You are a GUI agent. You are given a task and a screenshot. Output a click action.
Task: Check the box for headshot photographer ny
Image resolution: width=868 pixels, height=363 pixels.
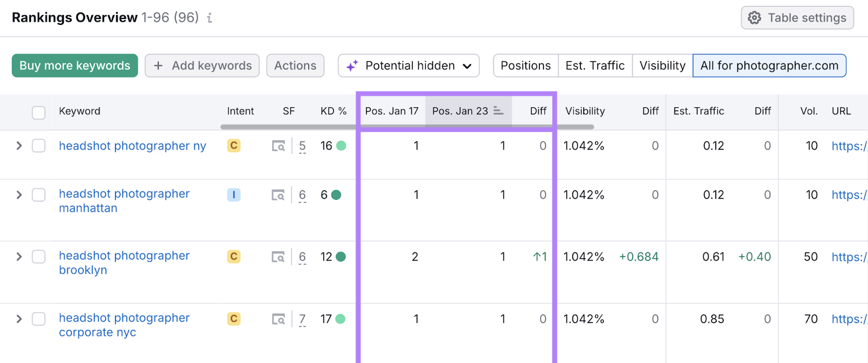(39, 146)
